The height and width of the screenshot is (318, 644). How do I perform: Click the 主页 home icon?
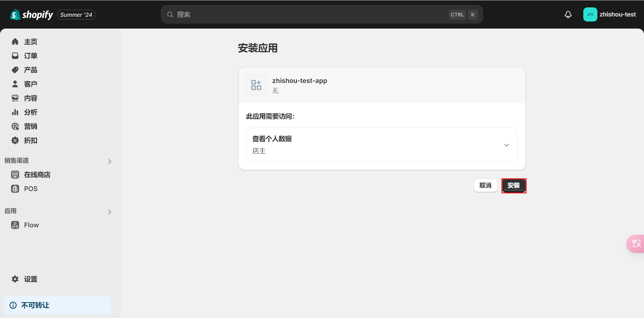coord(15,42)
